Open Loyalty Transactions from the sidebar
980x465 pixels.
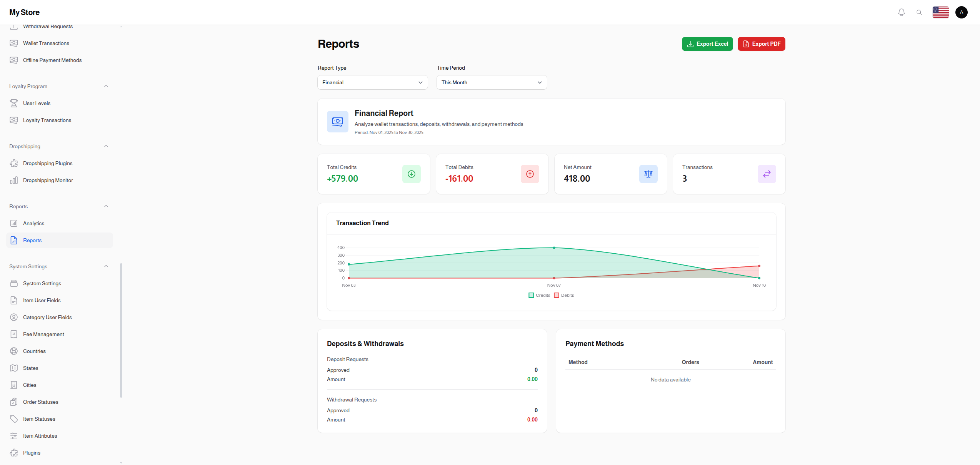[x=47, y=120]
